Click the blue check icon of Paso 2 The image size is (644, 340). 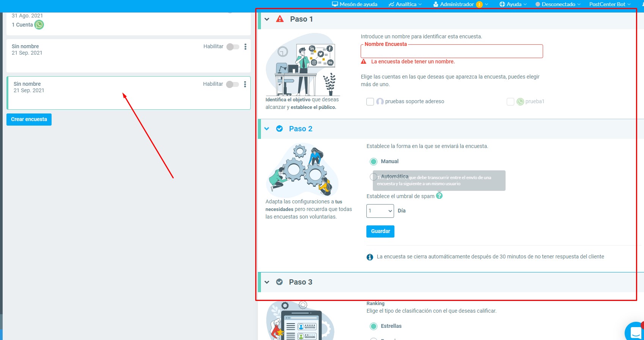click(280, 129)
